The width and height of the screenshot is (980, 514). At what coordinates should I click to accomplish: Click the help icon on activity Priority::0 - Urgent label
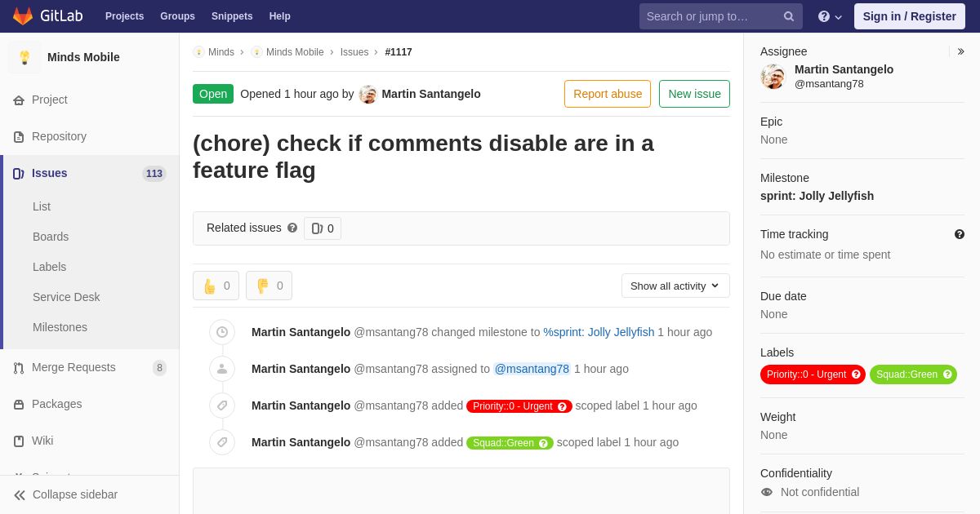pos(562,406)
